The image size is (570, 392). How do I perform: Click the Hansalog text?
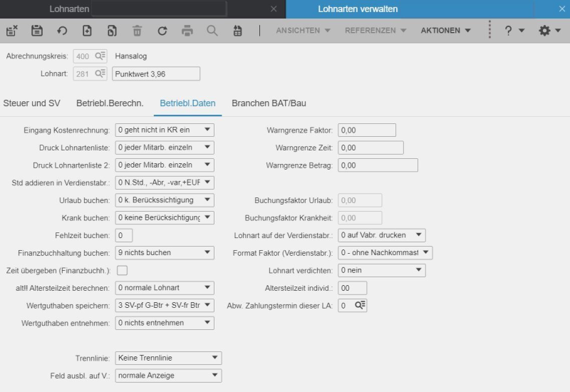(131, 56)
